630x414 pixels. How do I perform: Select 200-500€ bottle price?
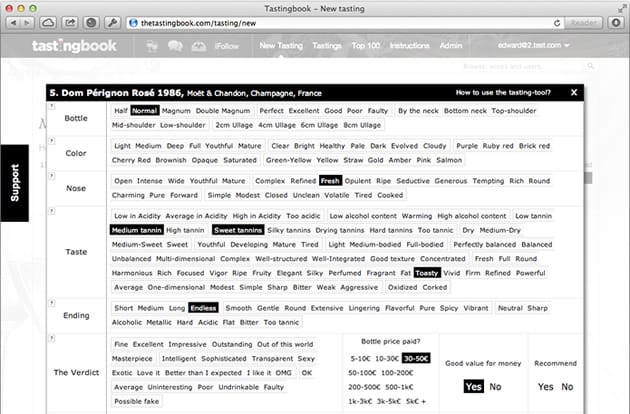pyautogui.click(x=364, y=387)
